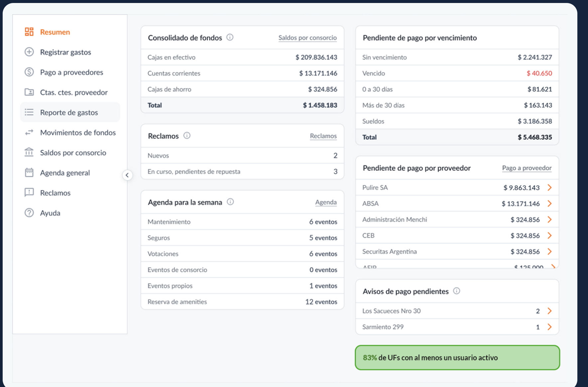Click the green 83% active users banner

(457, 358)
